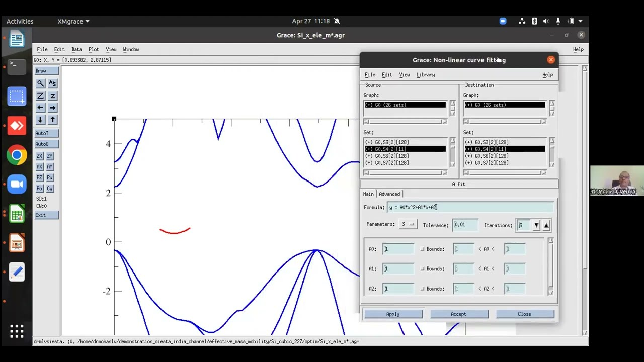
Task: Click the small z zoom-out button
Action: 52,96
